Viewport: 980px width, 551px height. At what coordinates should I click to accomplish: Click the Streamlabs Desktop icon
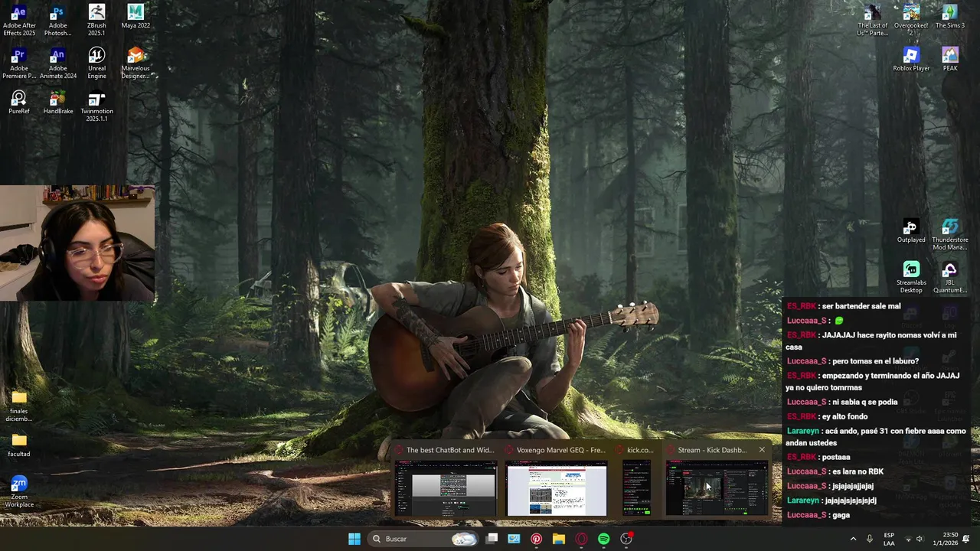click(x=911, y=278)
